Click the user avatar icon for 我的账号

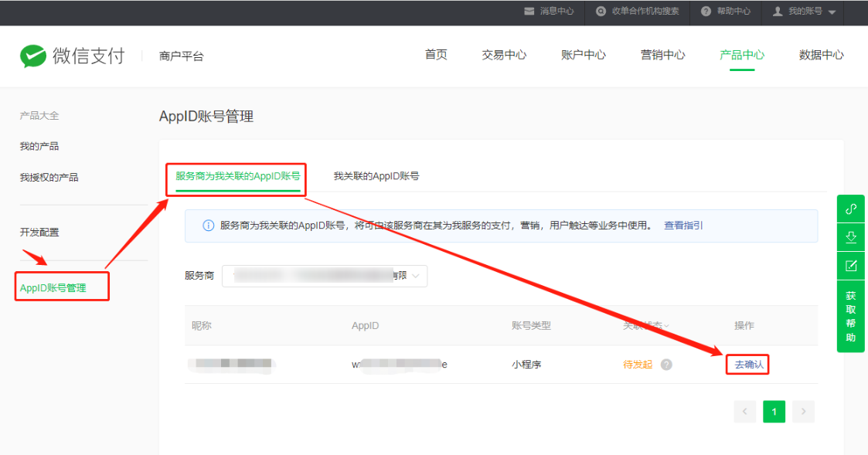(x=778, y=11)
